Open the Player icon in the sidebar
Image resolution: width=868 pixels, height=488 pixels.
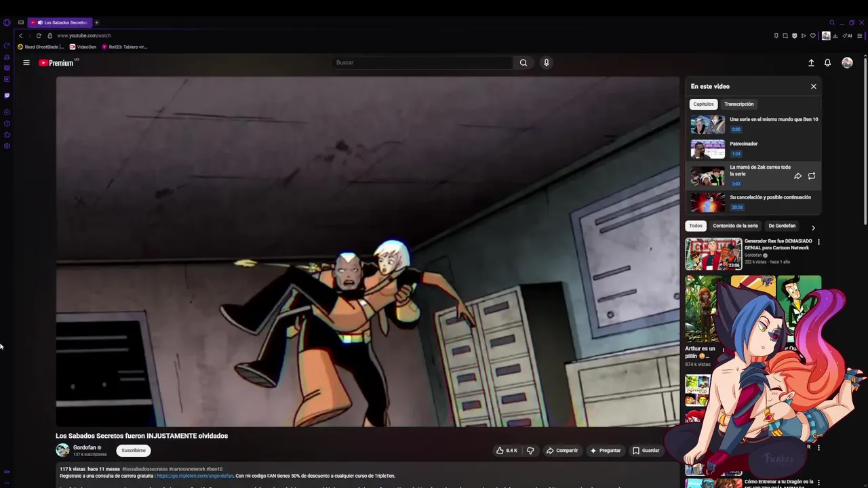click(x=7, y=113)
